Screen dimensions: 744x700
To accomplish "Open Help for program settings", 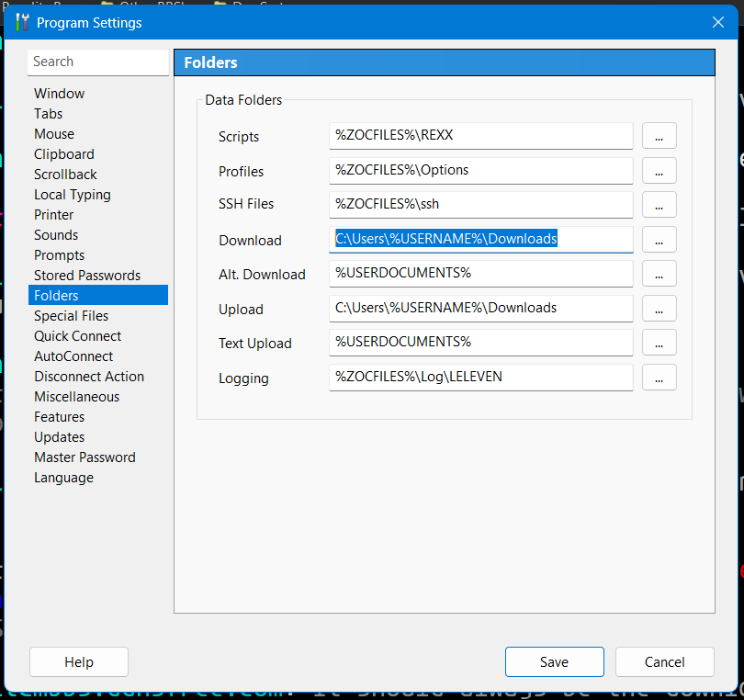I will (x=79, y=661).
